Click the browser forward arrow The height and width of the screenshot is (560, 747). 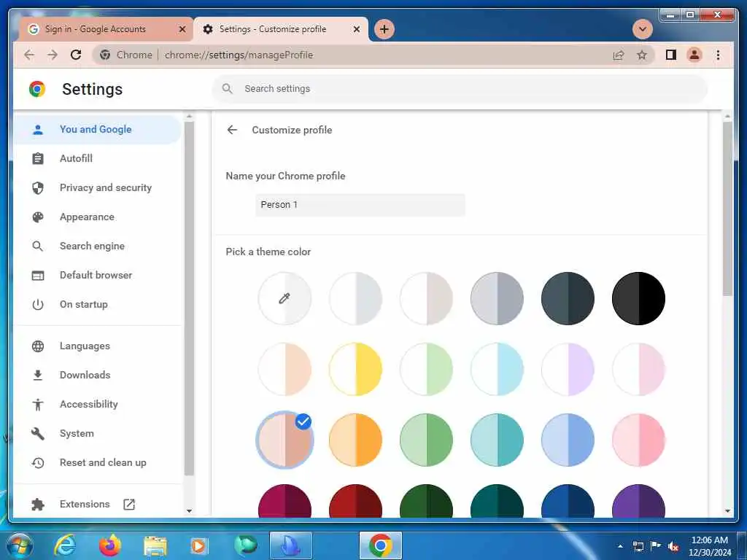tap(53, 55)
